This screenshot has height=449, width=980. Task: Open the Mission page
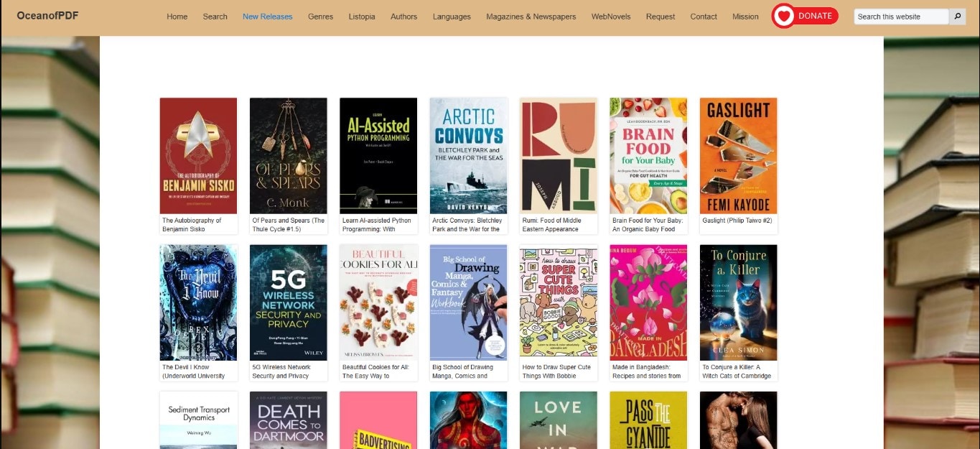[x=745, y=17]
